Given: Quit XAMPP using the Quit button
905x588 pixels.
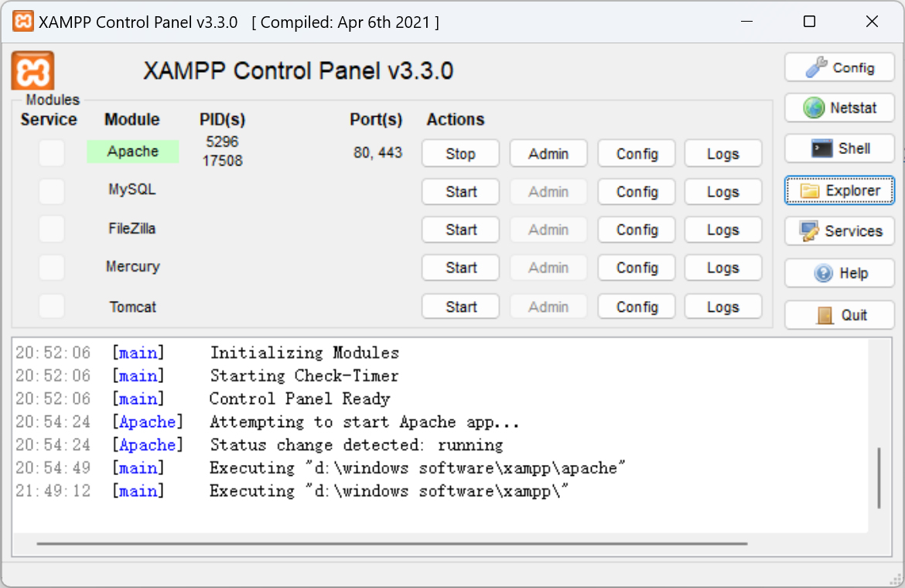Looking at the screenshot, I should coord(840,315).
